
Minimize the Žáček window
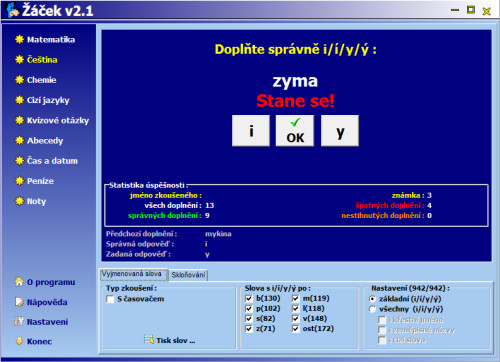point(455,10)
